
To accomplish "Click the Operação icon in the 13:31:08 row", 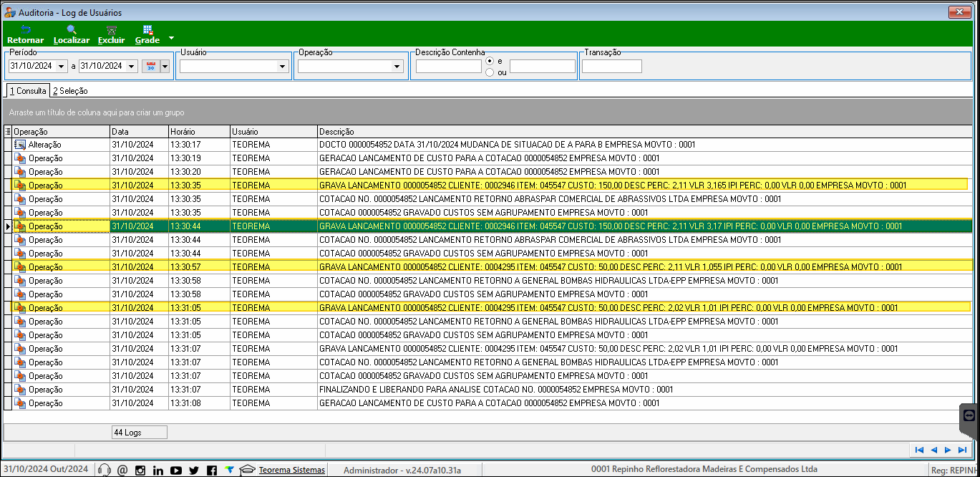I will (x=20, y=403).
